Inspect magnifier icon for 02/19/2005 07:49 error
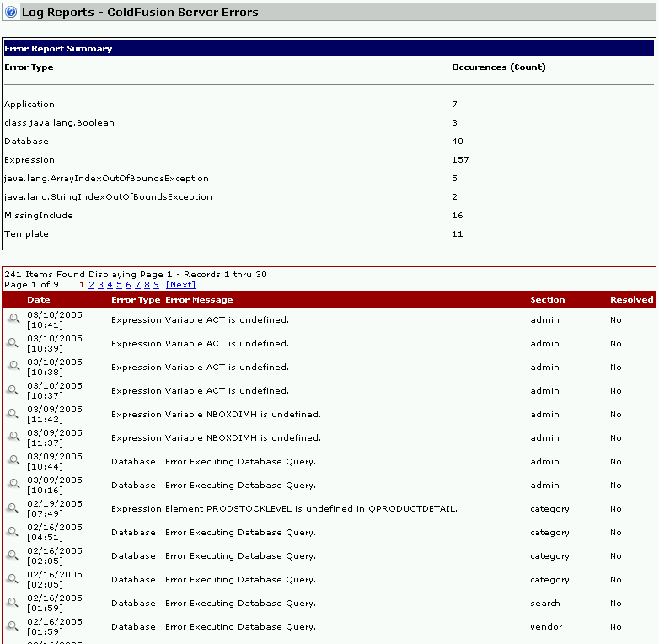The image size is (659, 644). click(x=13, y=507)
